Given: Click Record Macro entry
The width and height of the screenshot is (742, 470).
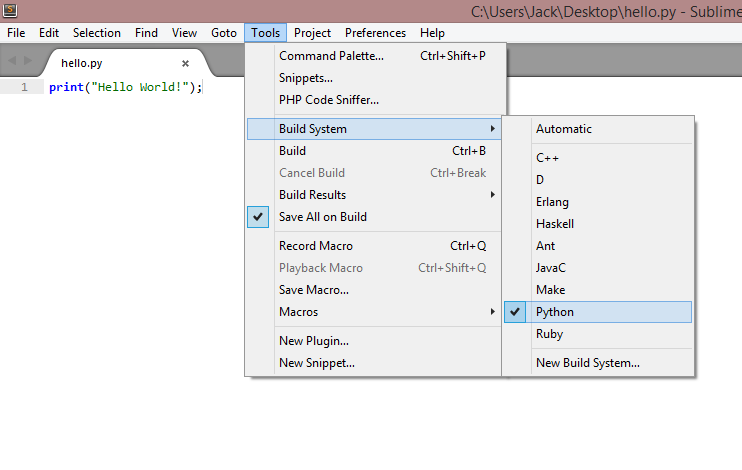Looking at the screenshot, I should pyautogui.click(x=374, y=246).
